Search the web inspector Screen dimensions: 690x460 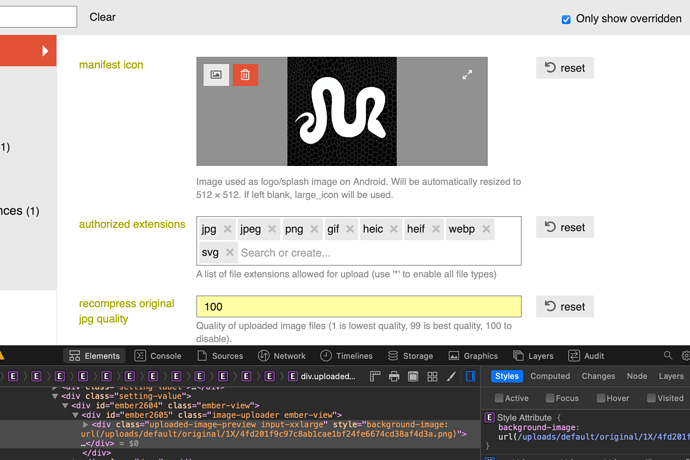coord(668,355)
